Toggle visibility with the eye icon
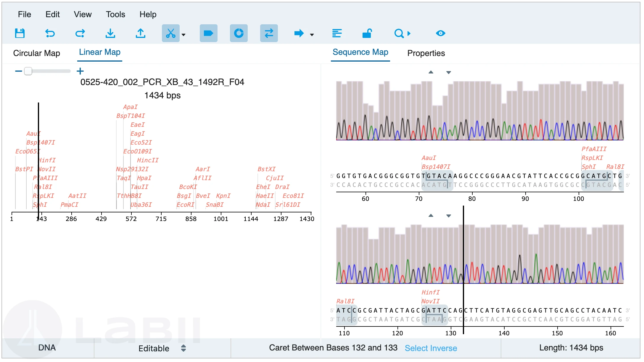This screenshot has height=362, width=644. point(440,33)
